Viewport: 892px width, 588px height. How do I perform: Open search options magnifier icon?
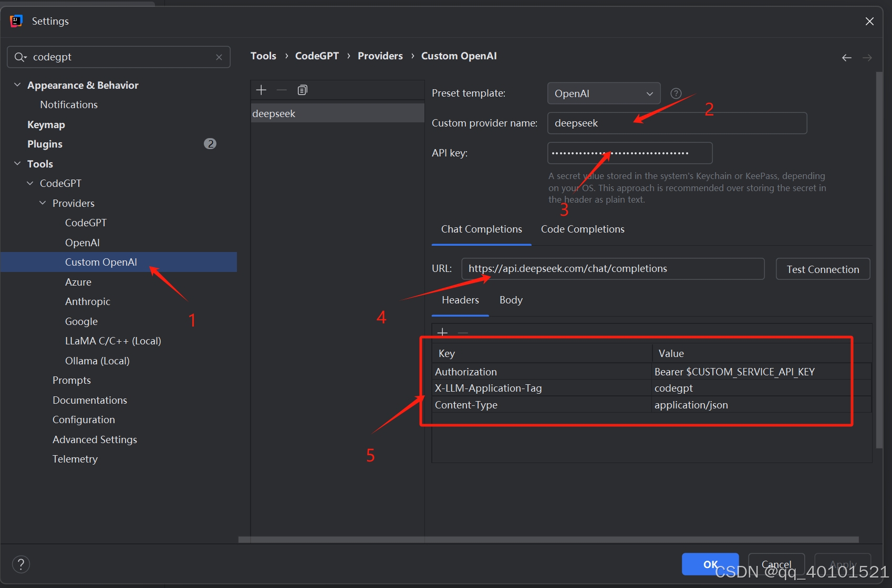[20, 57]
